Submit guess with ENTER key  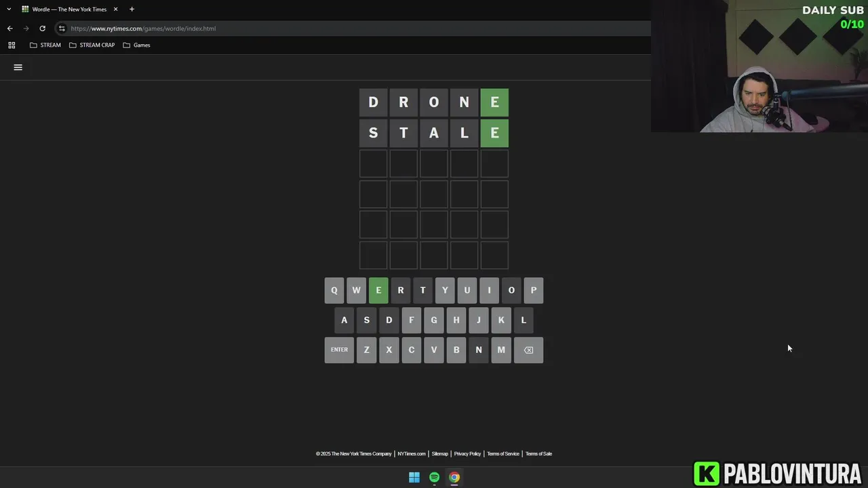[x=339, y=350]
